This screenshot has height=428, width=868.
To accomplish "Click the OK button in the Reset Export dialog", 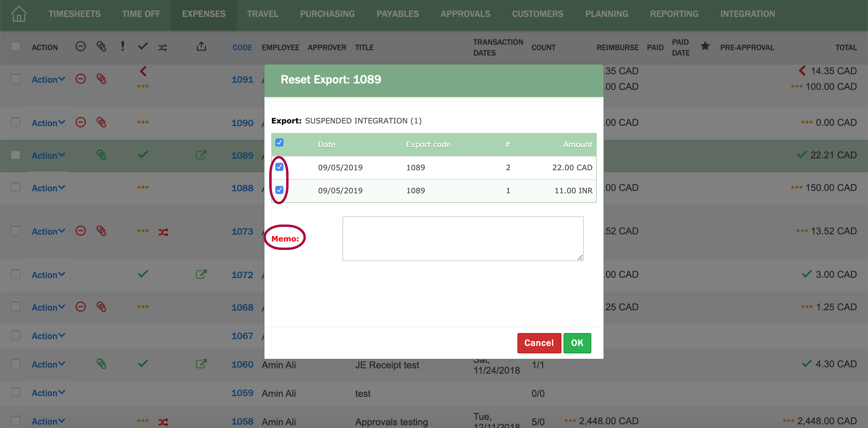I will coord(577,343).
